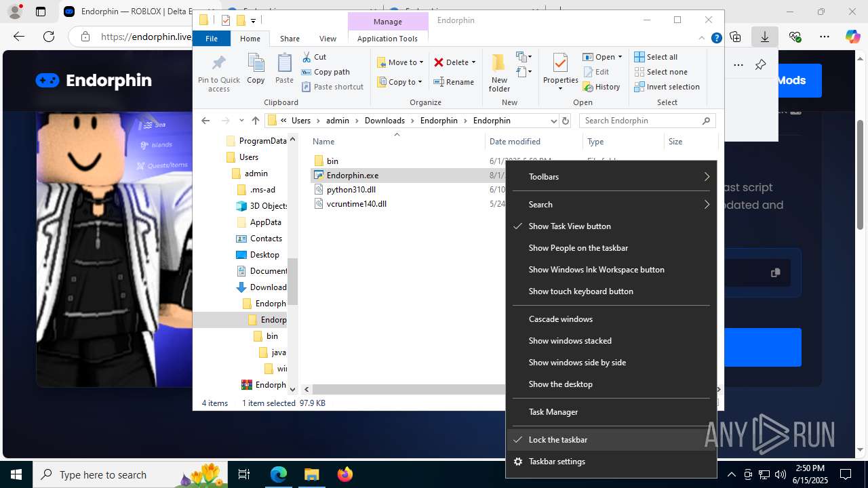Go back with Explorer back arrow
Image resolution: width=868 pixels, height=488 pixels.
[205, 121]
